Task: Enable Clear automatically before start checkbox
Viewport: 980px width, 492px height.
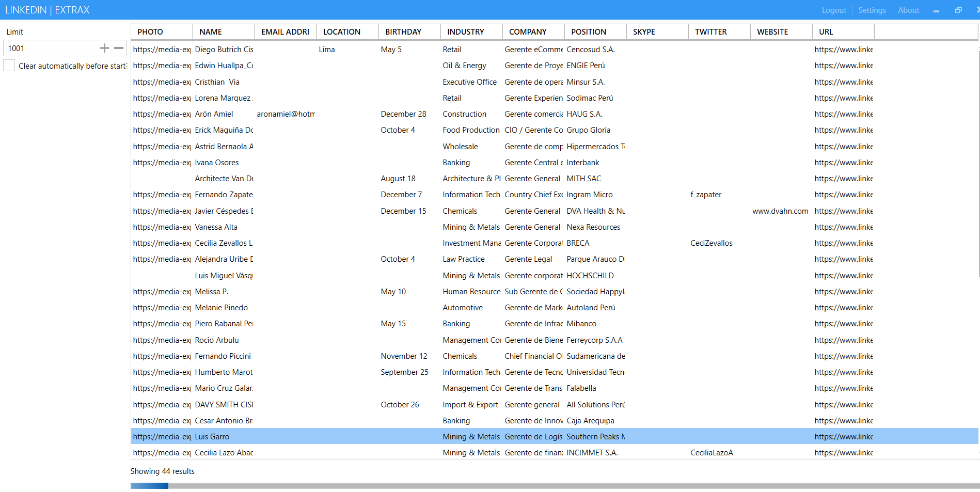Action: pyautogui.click(x=9, y=66)
